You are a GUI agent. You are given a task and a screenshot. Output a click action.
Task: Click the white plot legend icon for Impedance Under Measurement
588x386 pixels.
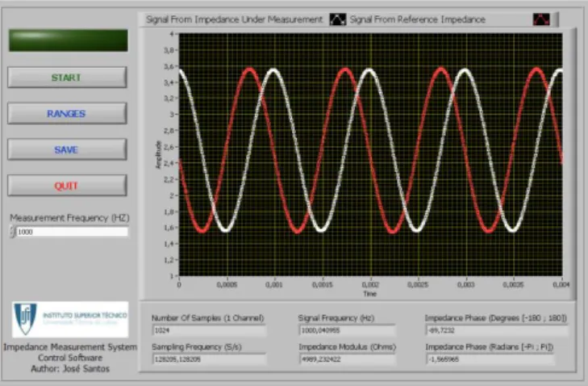coord(337,19)
